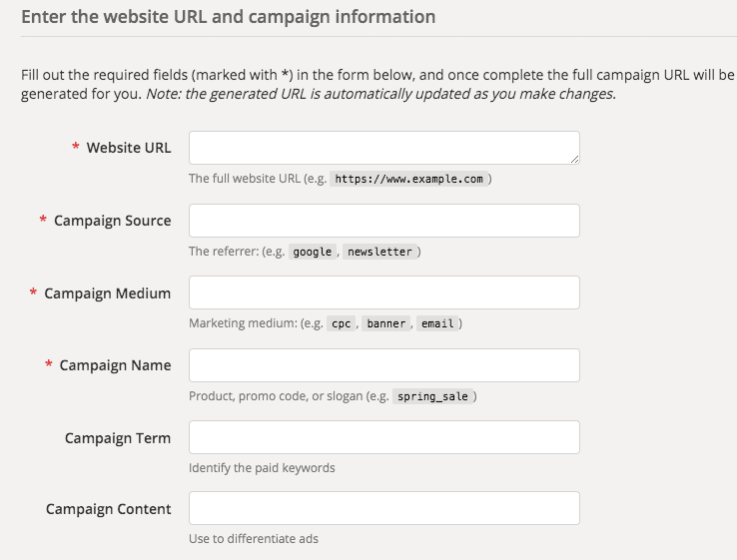Viewport: 737px width, 560px height.
Task: Click the Campaign Content input field
Action: [x=383, y=508]
